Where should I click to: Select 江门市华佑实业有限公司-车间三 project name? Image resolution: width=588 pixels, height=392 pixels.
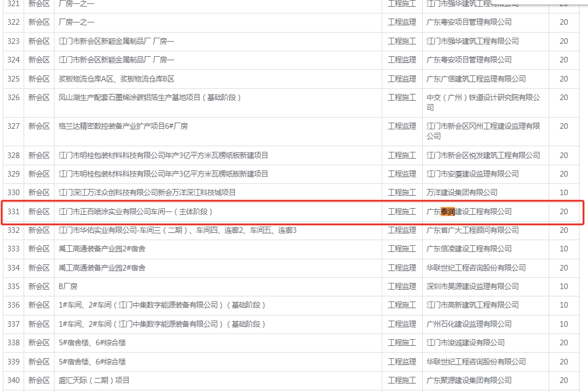click(178, 230)
